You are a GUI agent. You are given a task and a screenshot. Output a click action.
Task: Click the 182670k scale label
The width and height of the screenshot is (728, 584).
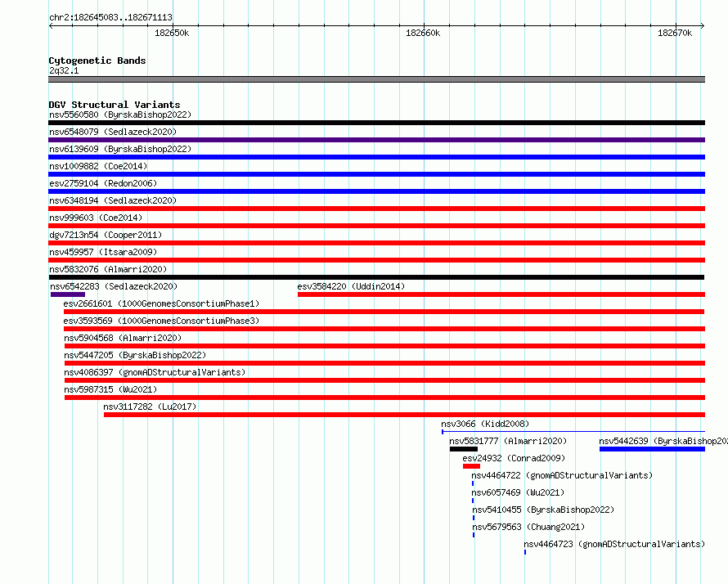675,33
